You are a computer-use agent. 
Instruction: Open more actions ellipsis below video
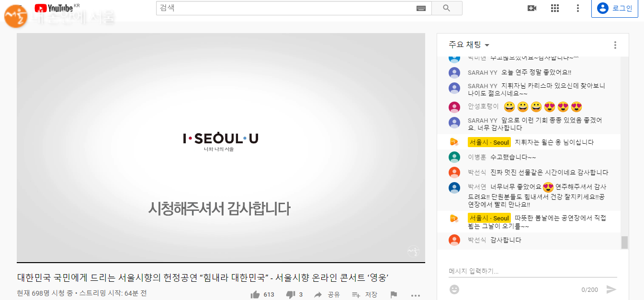pyautogui.click(x=415, y=295)
